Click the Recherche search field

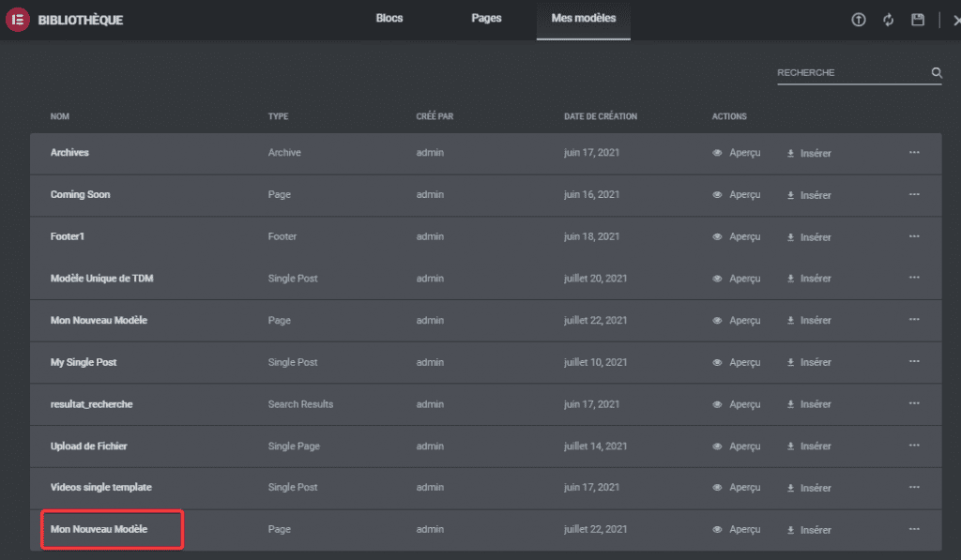(849, 73)
